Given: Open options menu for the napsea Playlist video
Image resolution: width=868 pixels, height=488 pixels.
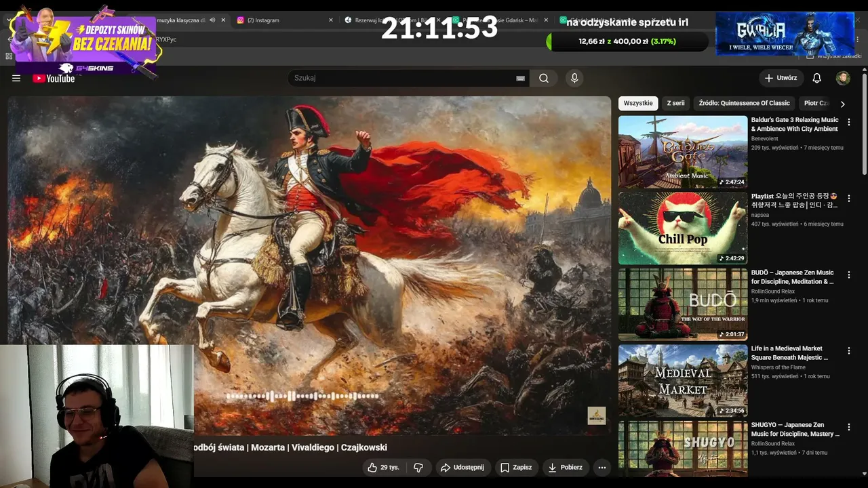Looking at the screenshot, I should [x=848, y=199].
